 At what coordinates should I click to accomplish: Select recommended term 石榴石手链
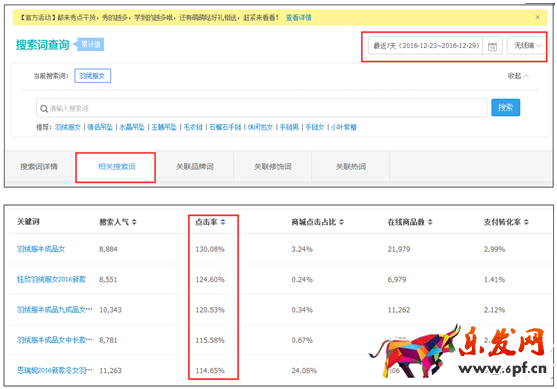pos(225,127)
